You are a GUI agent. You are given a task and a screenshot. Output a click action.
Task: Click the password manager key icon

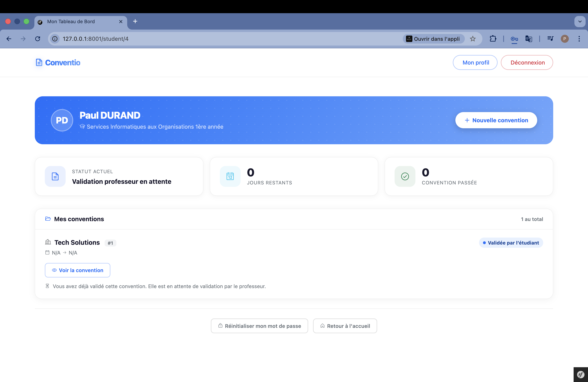(x=514, y=39)
